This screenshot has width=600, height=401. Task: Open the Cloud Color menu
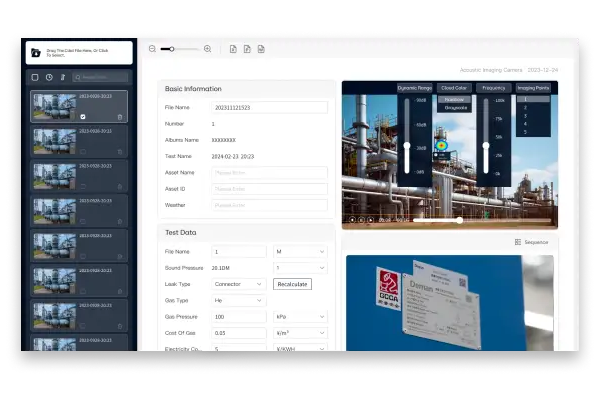[x=454, y=88]
